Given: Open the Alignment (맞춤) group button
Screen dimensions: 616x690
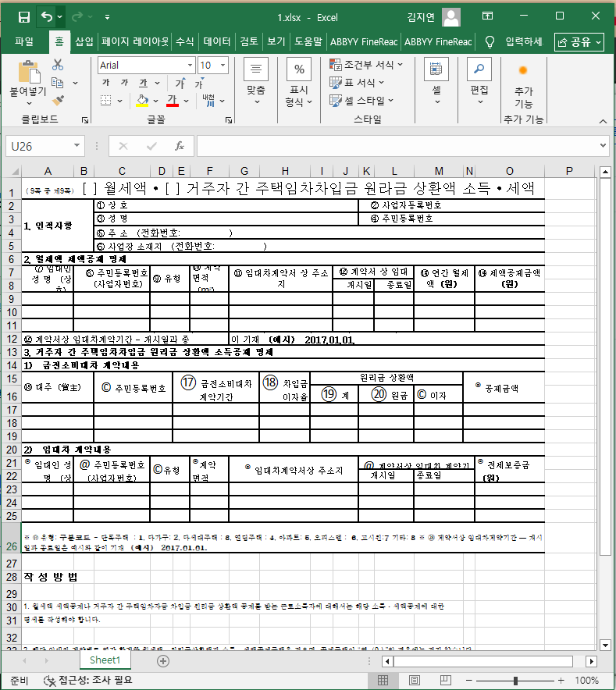Looking at the screenshot, I should pyautogui.click(x=256, y=81).
